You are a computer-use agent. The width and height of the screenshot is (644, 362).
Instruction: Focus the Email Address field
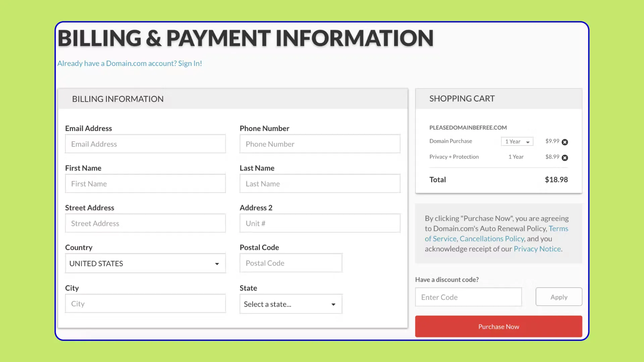click(x=145, y=144)
